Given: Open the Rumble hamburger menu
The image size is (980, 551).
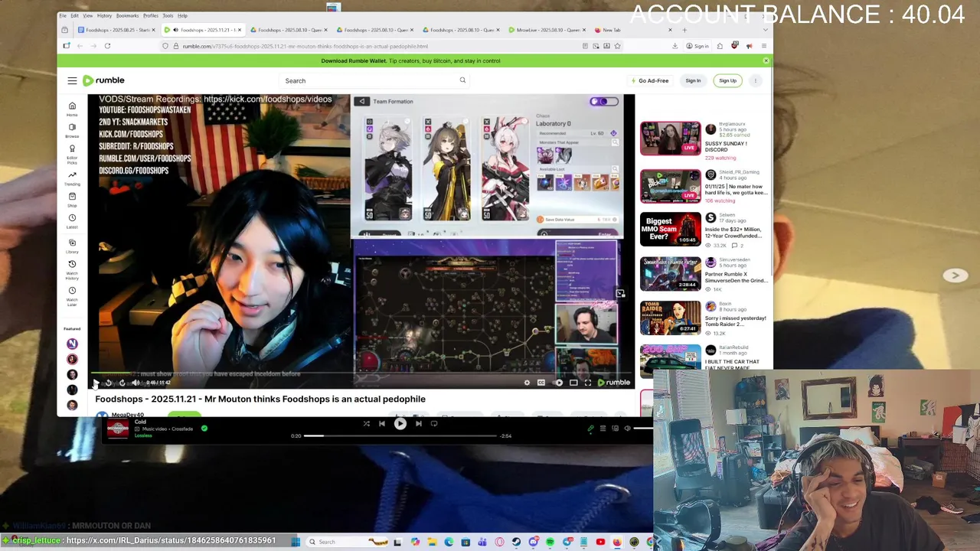Looking at the screenshot, I should click(x=72, y=80).
